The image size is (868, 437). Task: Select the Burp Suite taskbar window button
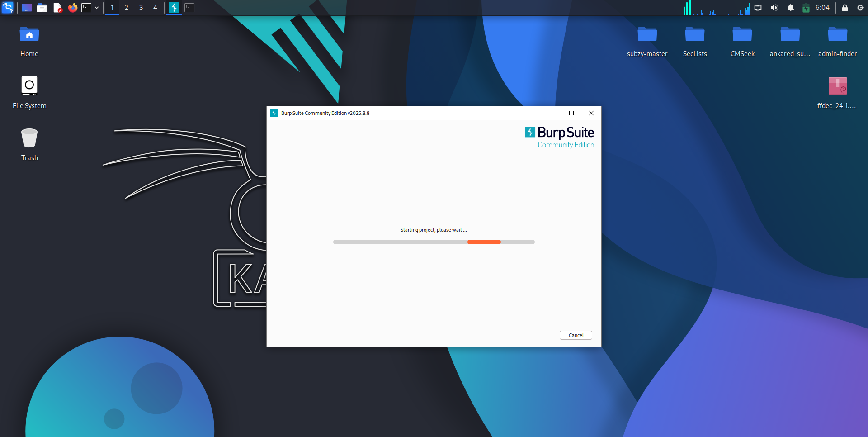[174, 8]
